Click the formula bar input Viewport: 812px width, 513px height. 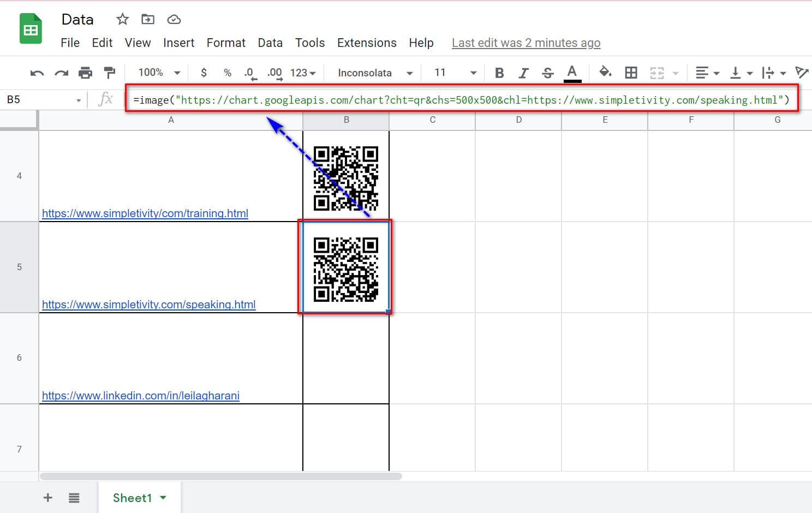(x=462, y=99)
